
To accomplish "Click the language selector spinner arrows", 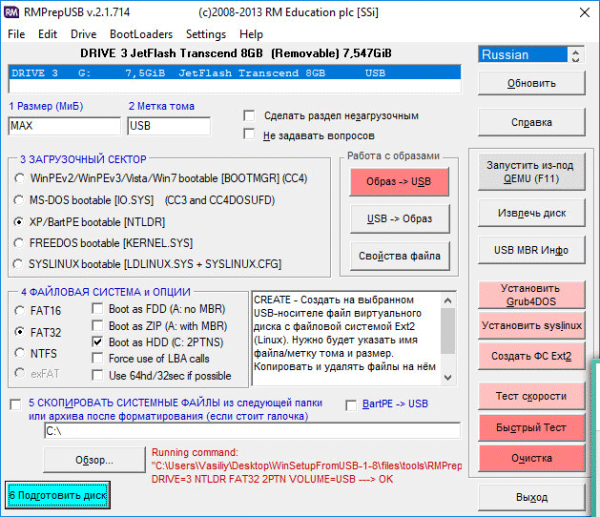I will (576, 55).
